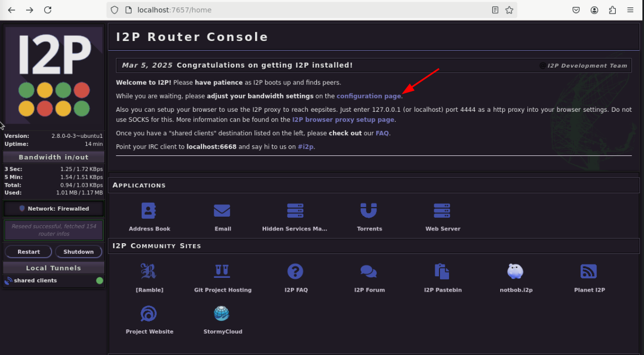Visit the [Ramble] community site
Viewport: 644px width, 355px height.
click(149, 271)
